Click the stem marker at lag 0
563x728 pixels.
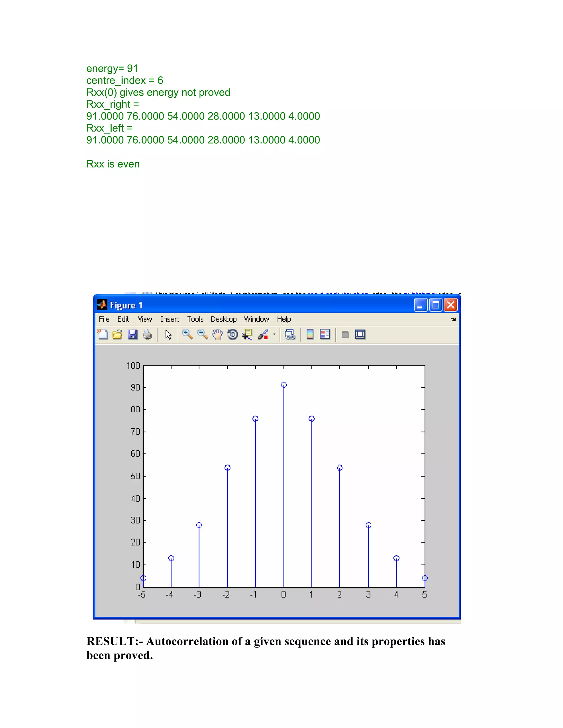pyautogui.click(x=284, y=385)
